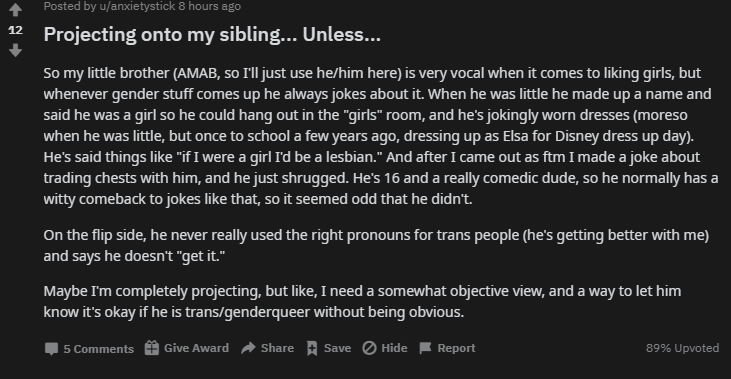731x379 pixels.
Task: Click the paragraph starting 'On the flip side'
Action: [376, 245]
